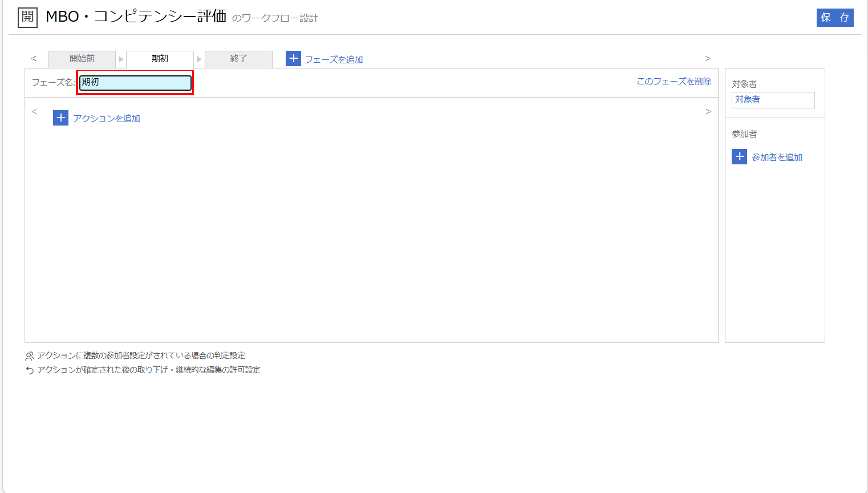The width and height of the screenshot is (868, 493).
Task: Click the undo-arrow icon for withdrawal permission setting
Action: click(x=29, y=370)
